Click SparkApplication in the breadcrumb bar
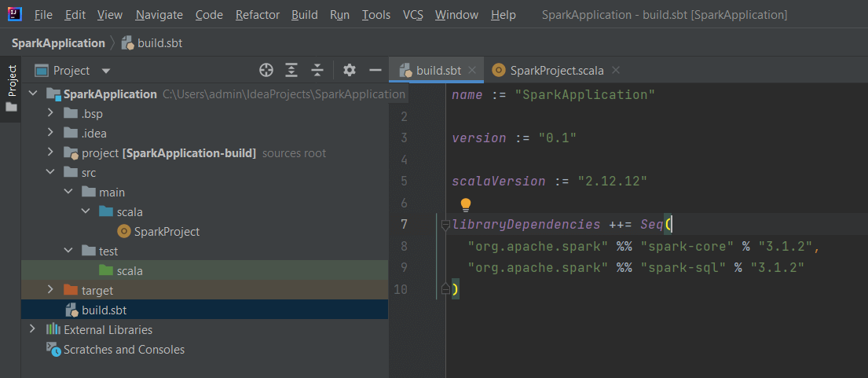The height and width of the screenshot is (378, 868). pos(58,43)
